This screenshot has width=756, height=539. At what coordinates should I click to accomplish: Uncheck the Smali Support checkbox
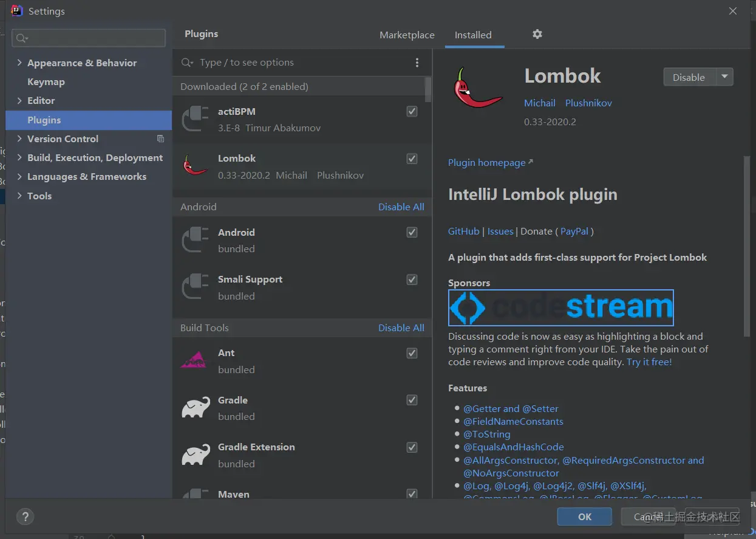[412, 280]
